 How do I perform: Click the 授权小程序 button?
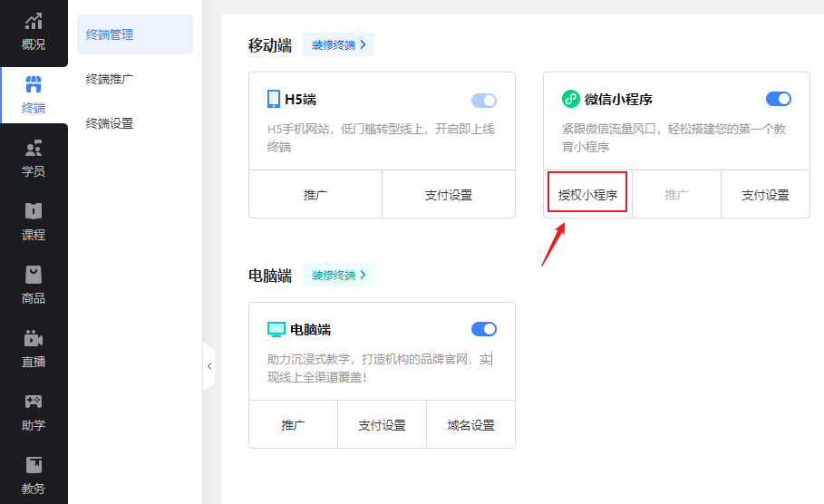click(587, 194)
